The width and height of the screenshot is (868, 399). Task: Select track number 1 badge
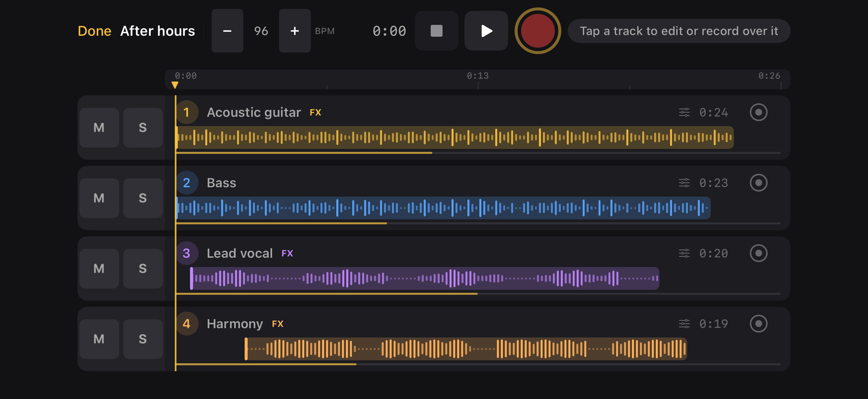(186, 112)
